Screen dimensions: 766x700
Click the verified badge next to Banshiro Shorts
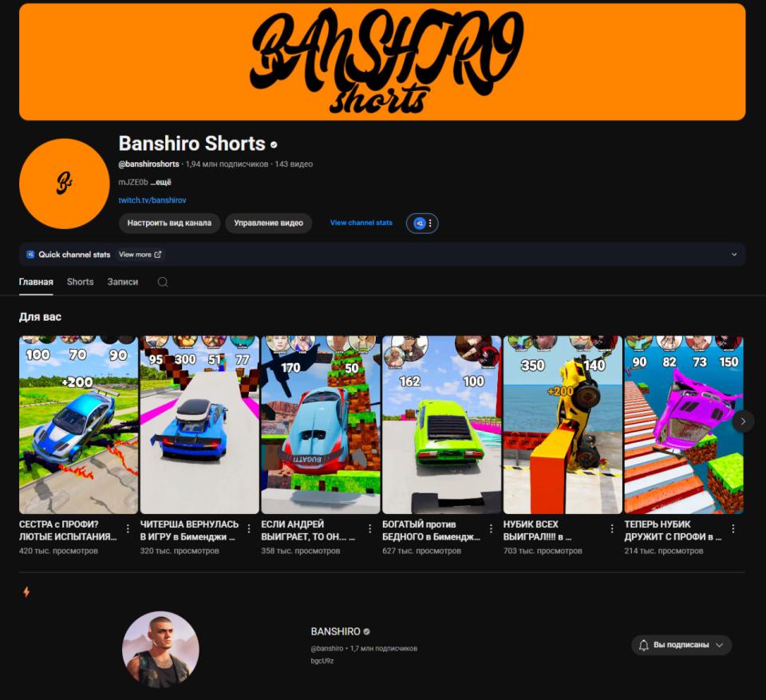click(x=274, y=144)
